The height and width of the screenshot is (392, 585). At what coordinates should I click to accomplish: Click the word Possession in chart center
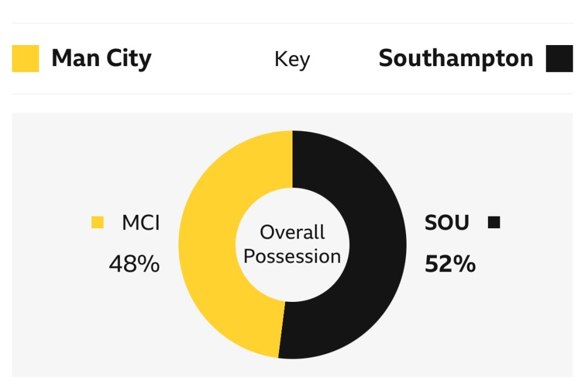(x=292, y=256)
